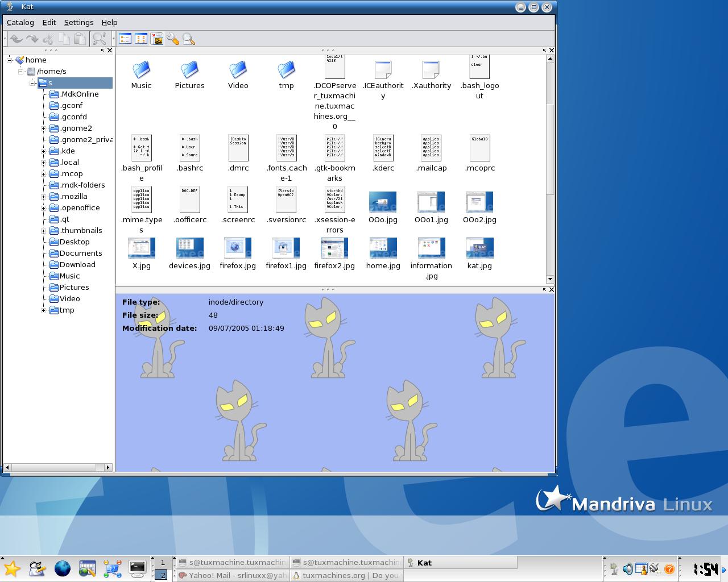Switch to virtual desktop 1
Screen dimensions: 728x582
pyautogui.click(x=162, y=563)
